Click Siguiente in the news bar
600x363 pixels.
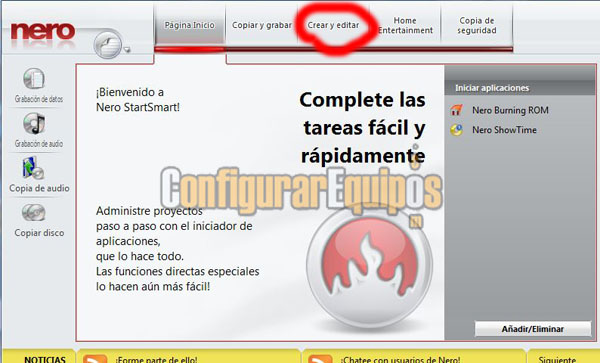[557, 360]
